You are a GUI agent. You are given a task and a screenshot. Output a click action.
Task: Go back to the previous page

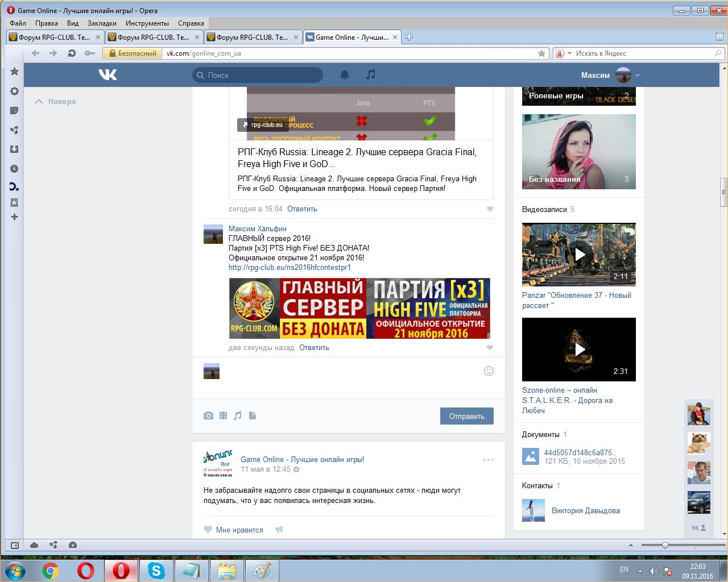pos(36,53)
